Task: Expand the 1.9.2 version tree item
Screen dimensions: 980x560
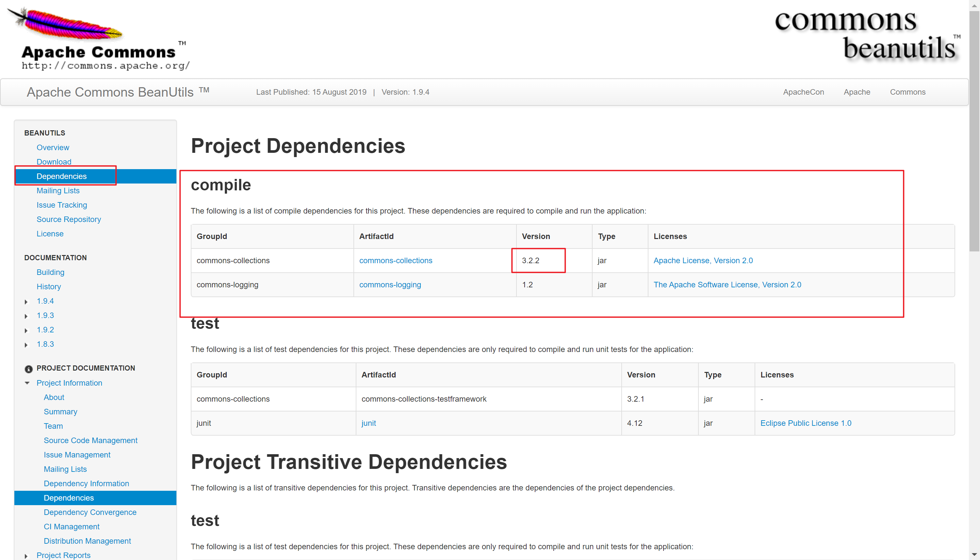Action: click(x=26, y=330)
